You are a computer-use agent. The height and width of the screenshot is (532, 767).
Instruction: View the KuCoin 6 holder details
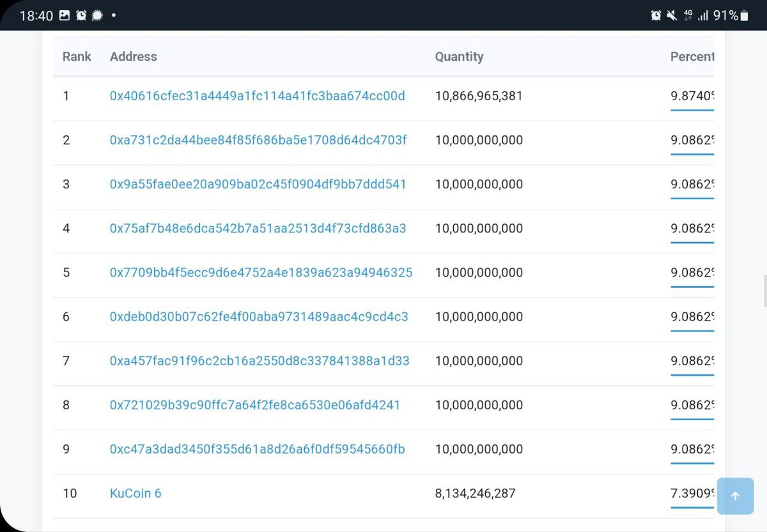tap(135, 493)
